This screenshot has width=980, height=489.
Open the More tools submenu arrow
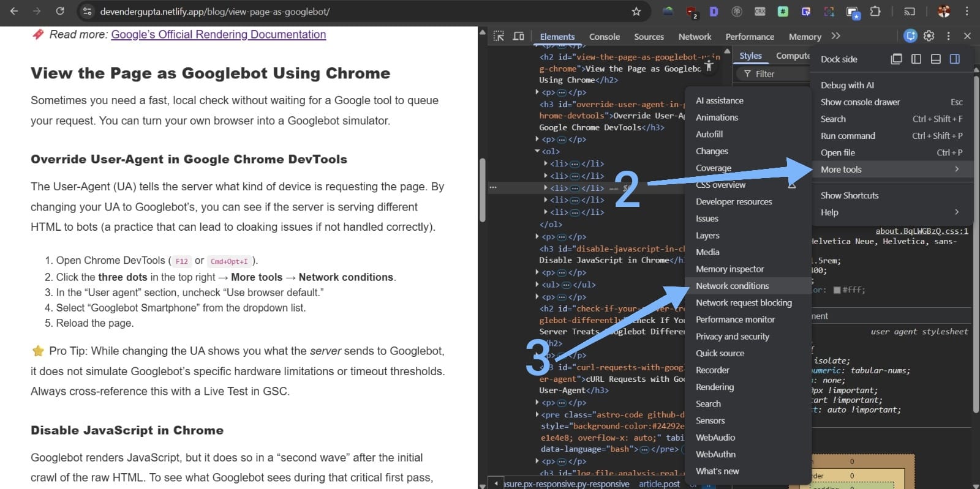957,169
